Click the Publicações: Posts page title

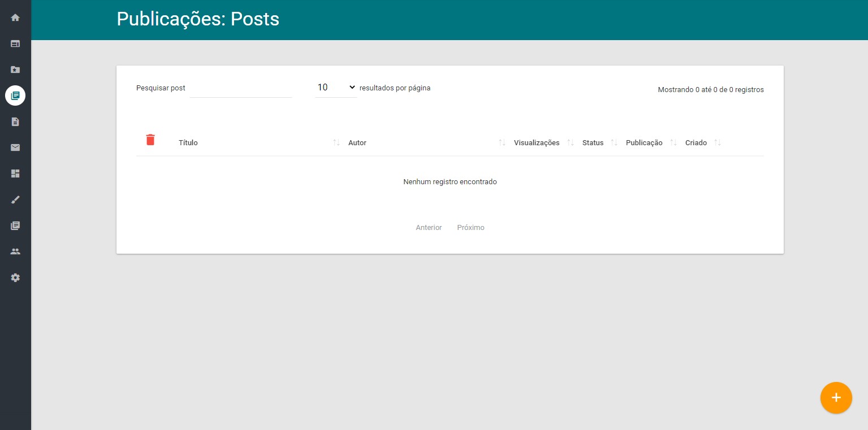tap(198, 19)
